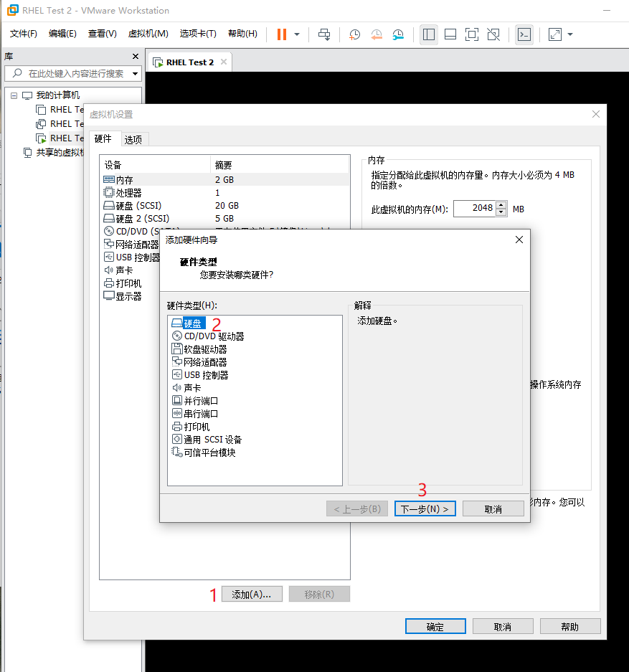
Task: Select the 声卡 row in settings device list
Action: click(x=124, y=270)
